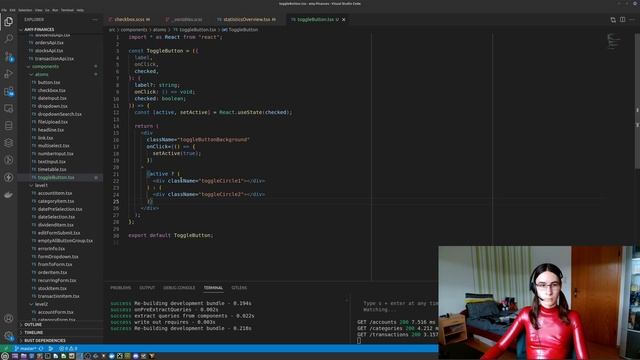Click the synchronize changes icon in status bar
640x360 pixels.
coord(41,349)
